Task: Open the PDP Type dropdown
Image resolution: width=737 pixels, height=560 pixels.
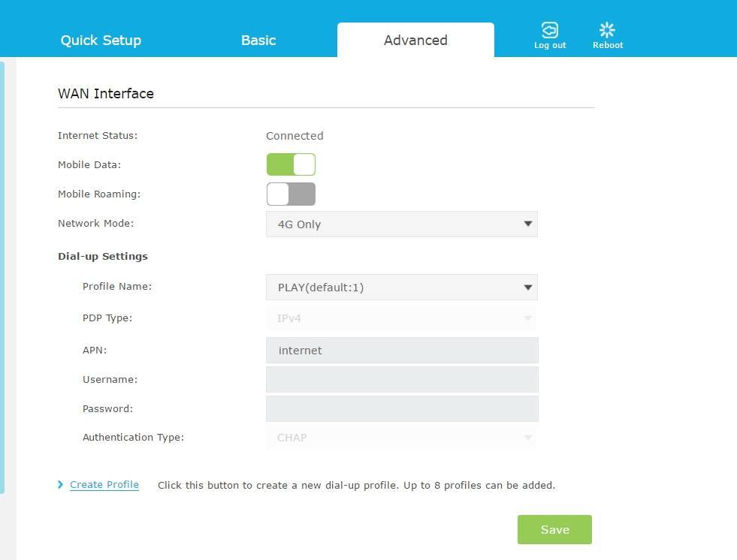Action: click(x=401, y=318)
